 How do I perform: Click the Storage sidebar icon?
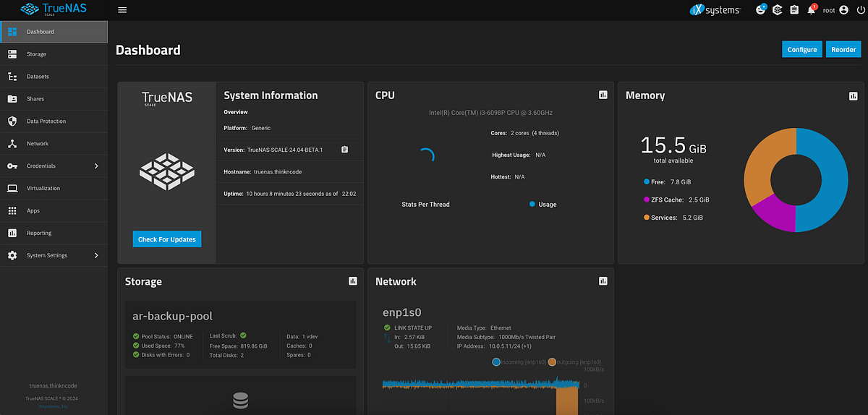click(12, 54)
